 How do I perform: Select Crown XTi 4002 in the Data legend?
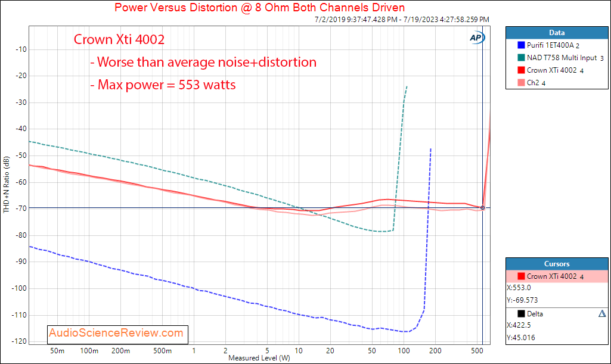555,70
